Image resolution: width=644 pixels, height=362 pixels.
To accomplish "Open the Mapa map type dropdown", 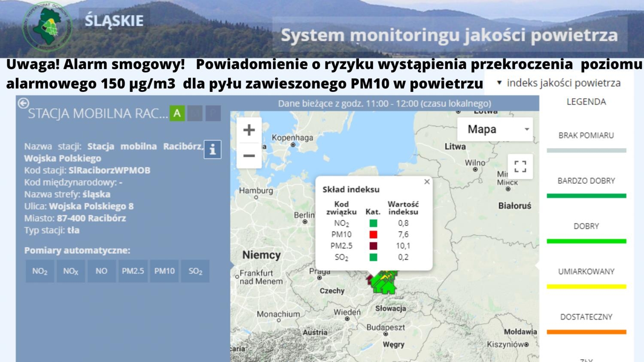I will (x=495, y=129).
